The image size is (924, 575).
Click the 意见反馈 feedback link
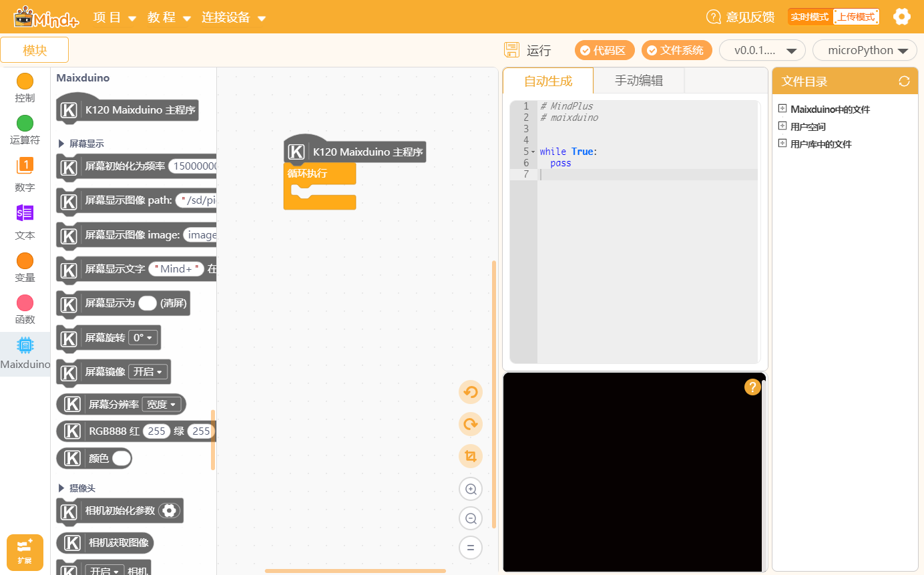pyautogui.click(x=750, y=17)
